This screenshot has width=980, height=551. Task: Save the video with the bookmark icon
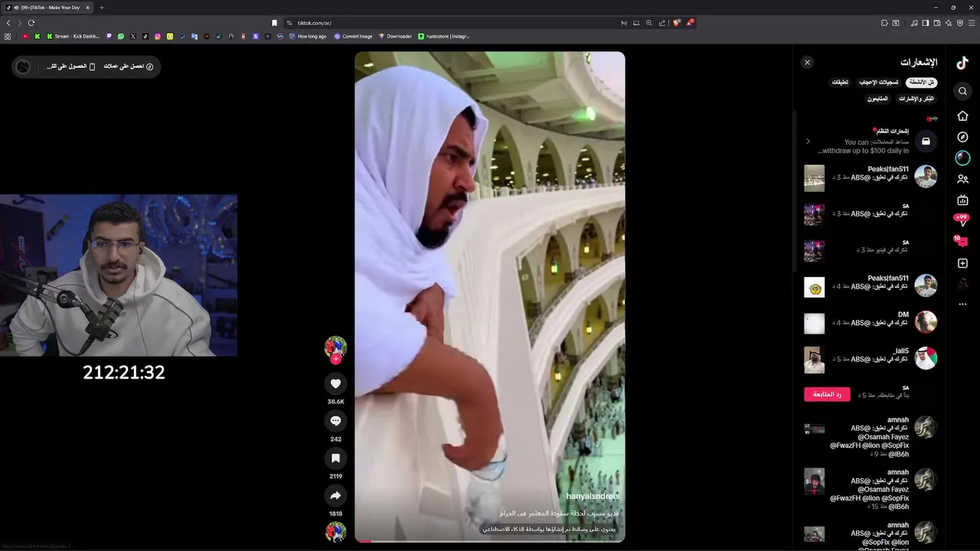point(335,458)
